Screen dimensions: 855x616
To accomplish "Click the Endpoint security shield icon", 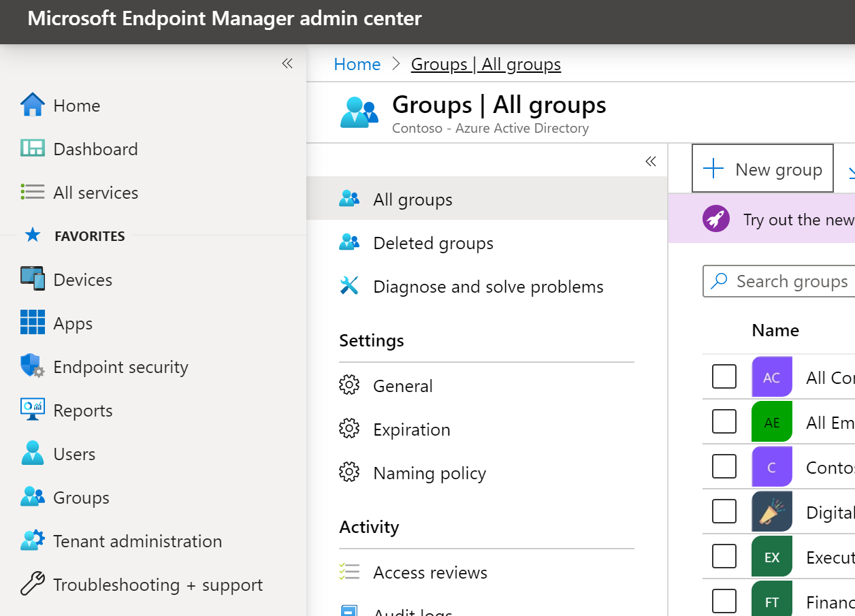I will coord(33,366).
